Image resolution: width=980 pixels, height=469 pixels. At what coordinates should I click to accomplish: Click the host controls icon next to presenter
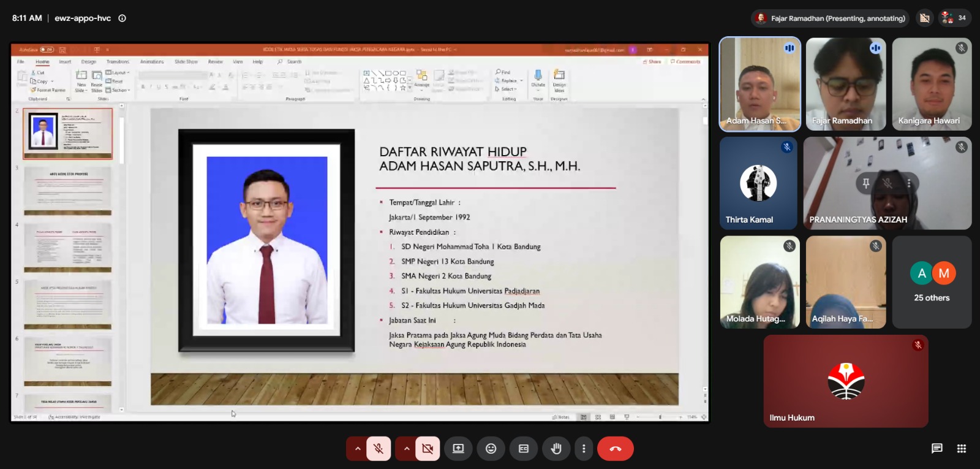click(x=924, y=18)
